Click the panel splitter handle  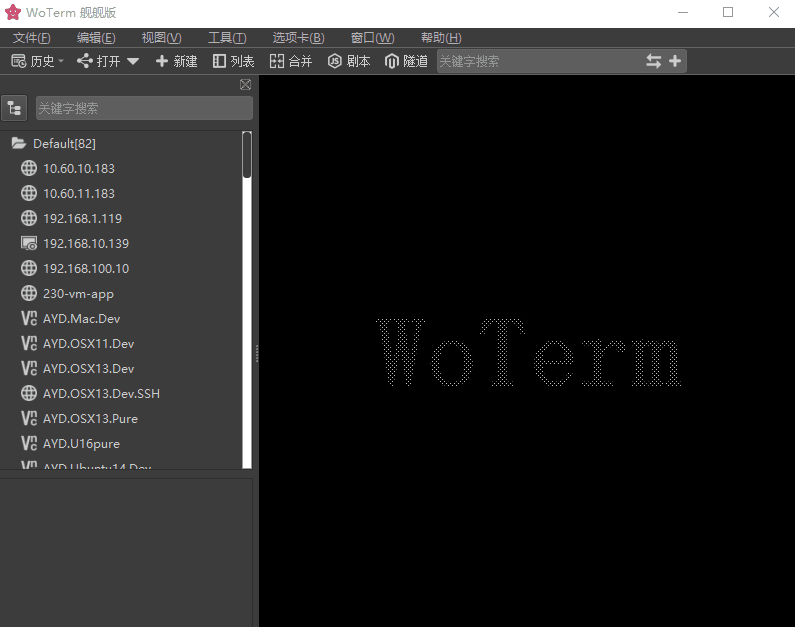pyautogui.click(x=257, y=353)
